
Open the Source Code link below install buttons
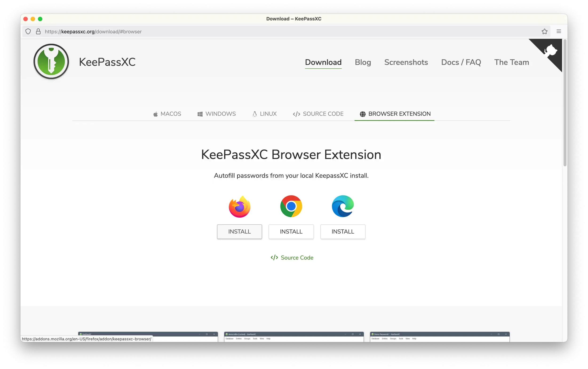click(292, 257)
